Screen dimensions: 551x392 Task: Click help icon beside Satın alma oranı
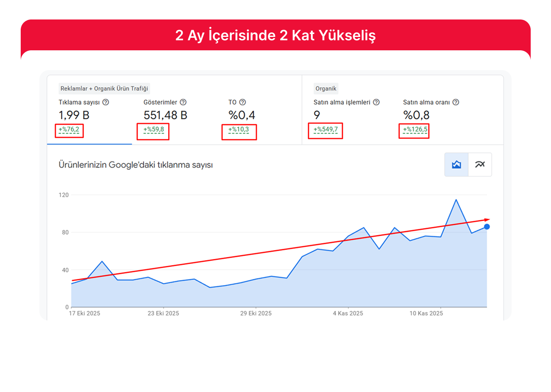point(456,102)
